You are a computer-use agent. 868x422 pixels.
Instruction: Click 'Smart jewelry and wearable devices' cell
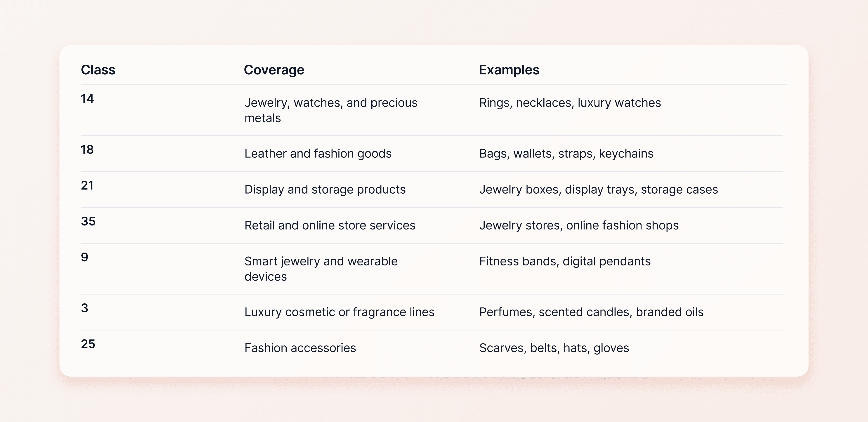(321, 269)
